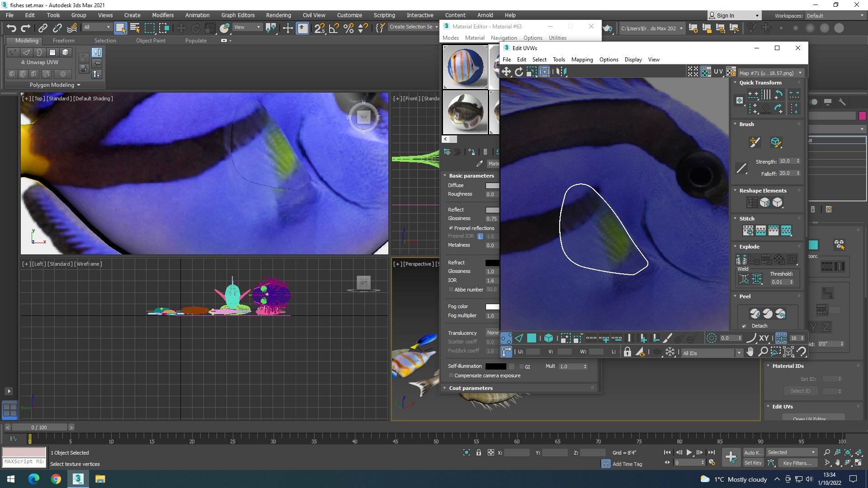
Task: Click the zoom magnifier in UV editor
Action: 763,352
